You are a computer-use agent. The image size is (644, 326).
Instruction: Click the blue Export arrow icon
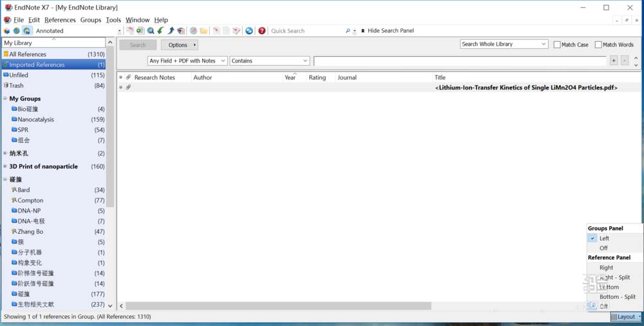pos(171,31)
